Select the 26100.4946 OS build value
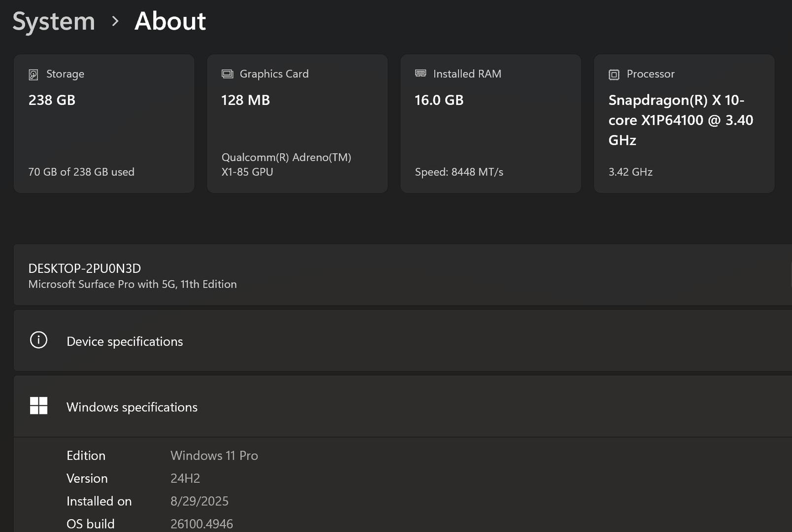792x532 pixels. point(202,524)
